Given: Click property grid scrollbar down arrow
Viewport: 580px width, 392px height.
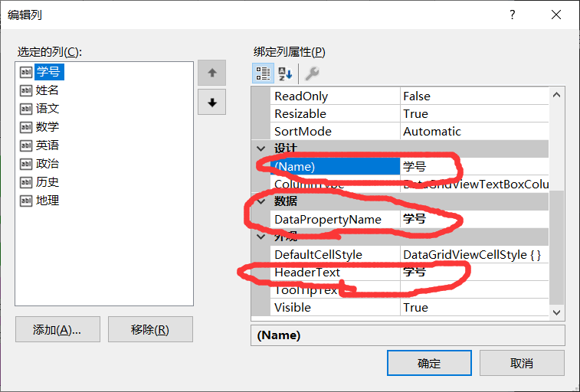Looking at the screenshot, I should pyautogui.click(x=557, y=312).
